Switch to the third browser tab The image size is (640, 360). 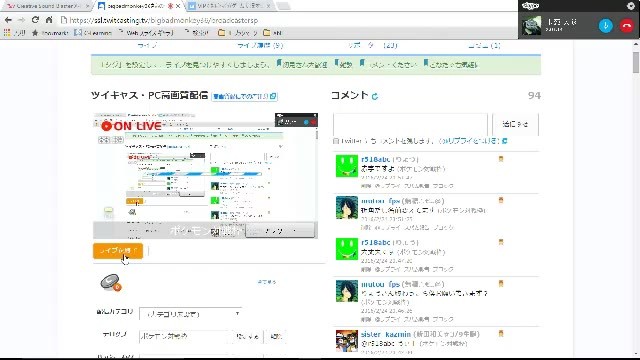(x=229, y=6)
